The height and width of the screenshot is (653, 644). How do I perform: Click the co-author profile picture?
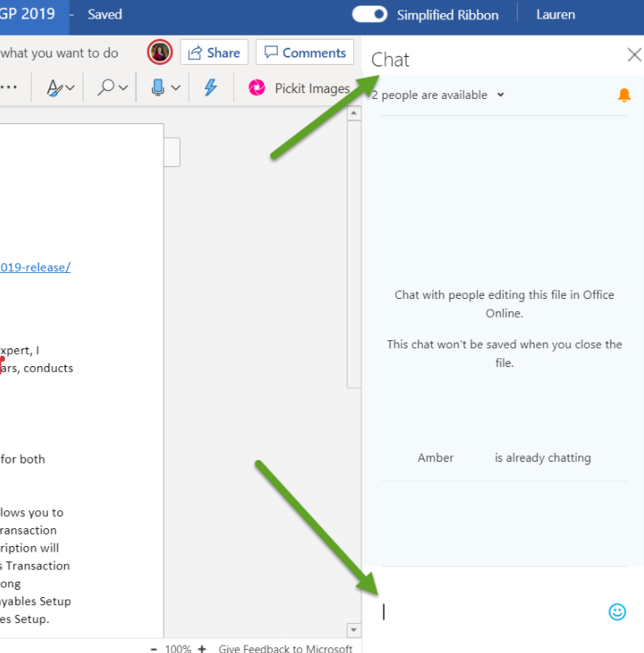pyautogui.click(x=160, y=52)
